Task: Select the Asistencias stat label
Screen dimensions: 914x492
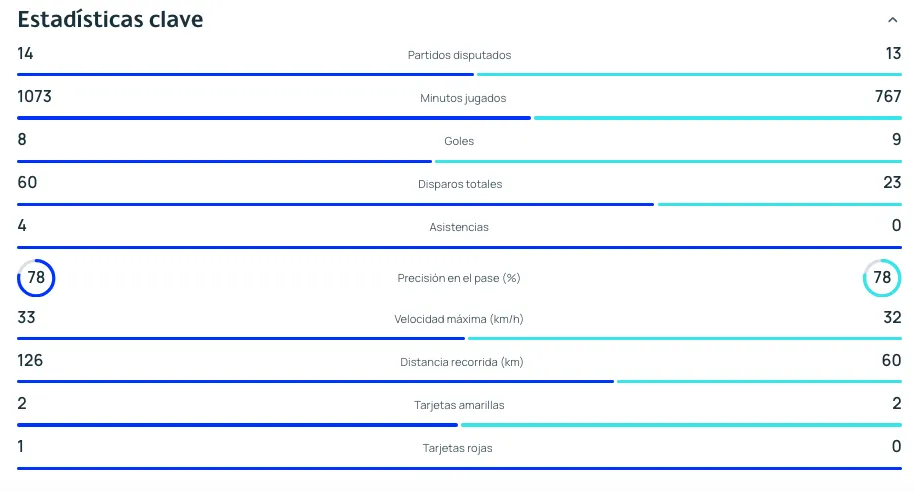Action: tap(459, 227)
